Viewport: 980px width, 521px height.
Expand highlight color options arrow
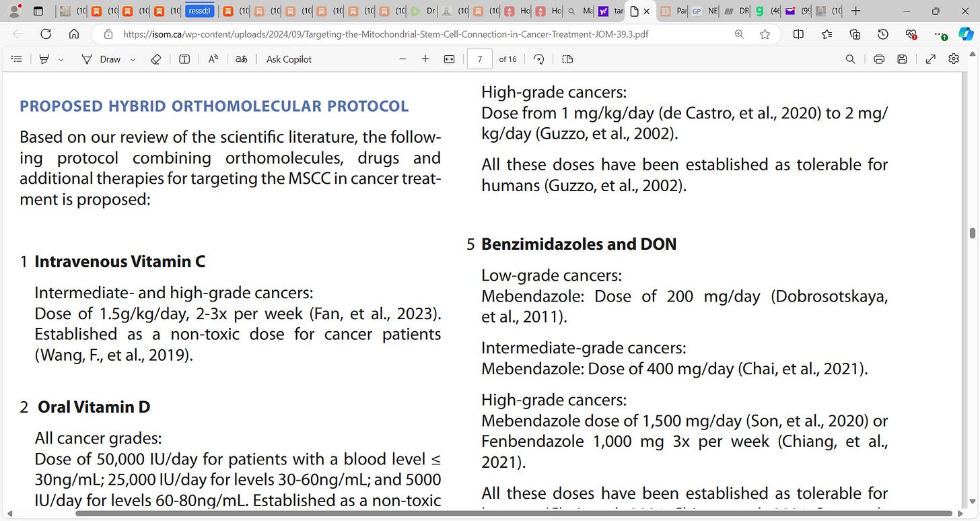click(x=61, y=59)
